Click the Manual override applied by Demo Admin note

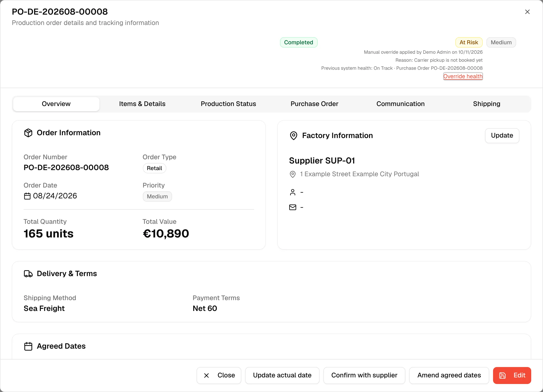pos(423,52)
